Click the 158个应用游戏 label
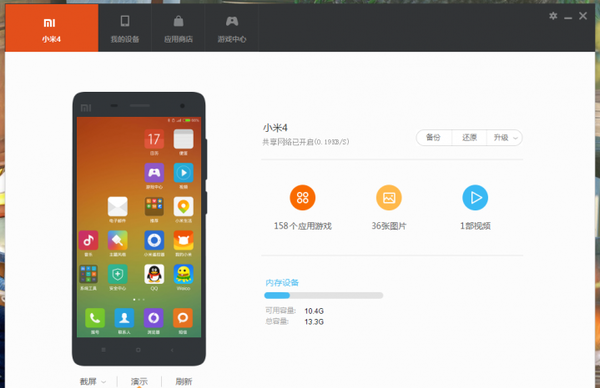 [302, 226]
